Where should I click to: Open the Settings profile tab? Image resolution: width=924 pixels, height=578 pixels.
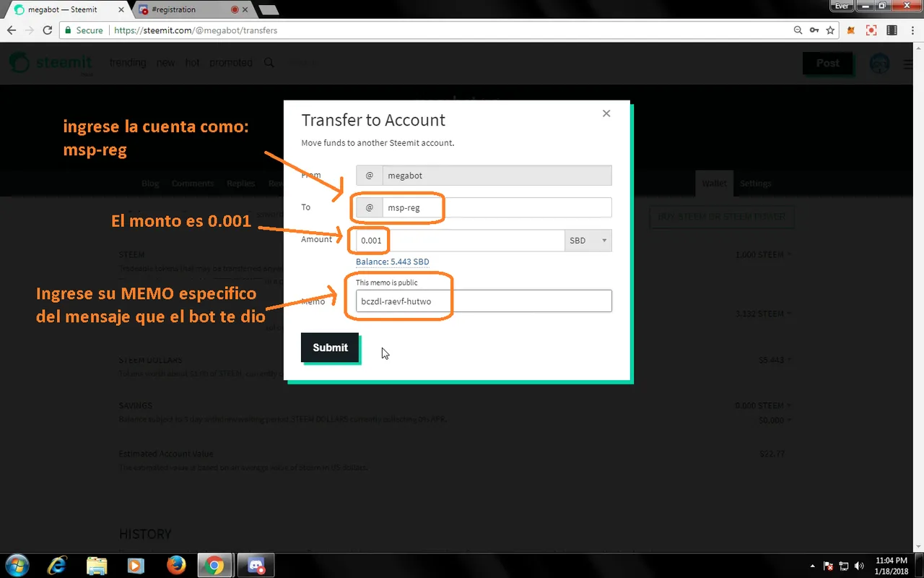[756, 184]
